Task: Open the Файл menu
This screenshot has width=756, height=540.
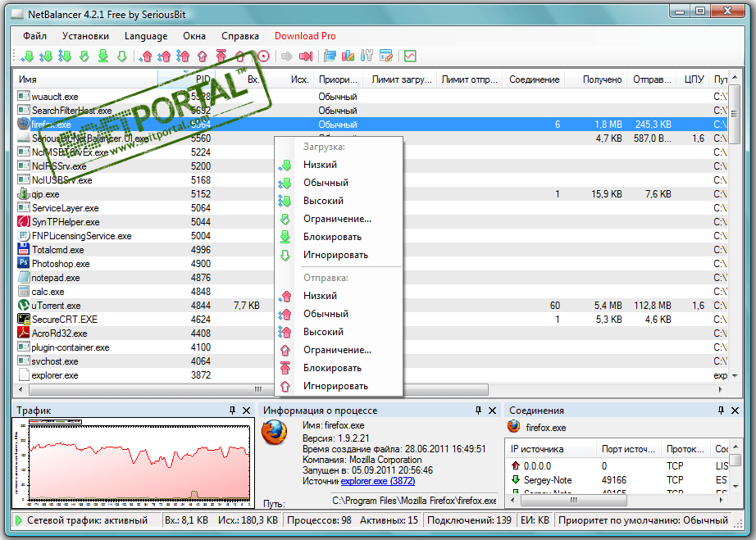Action: 34,36
